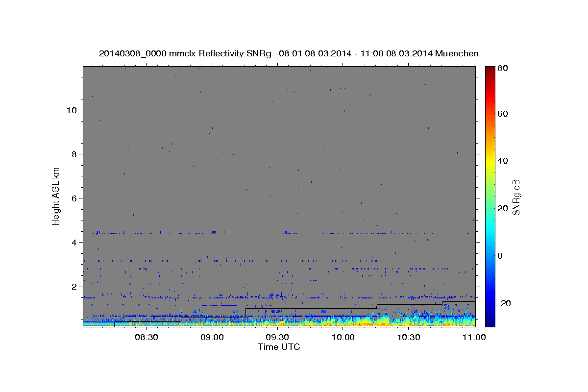Click the height tick label 8
This screenshot has height=392, width=588.
[x=73, y=154]
